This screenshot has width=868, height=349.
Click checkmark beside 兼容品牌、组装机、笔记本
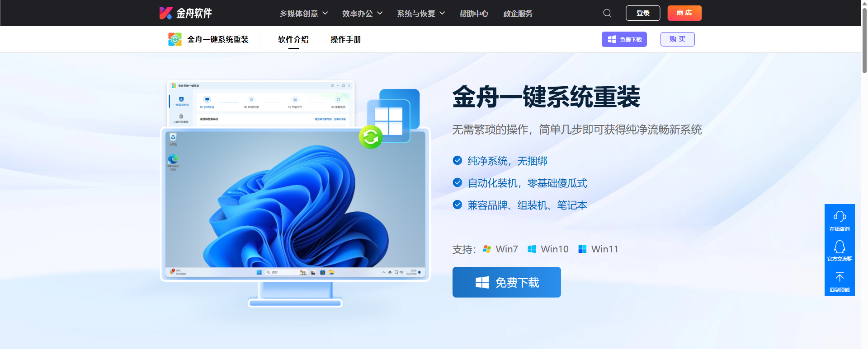458,205
